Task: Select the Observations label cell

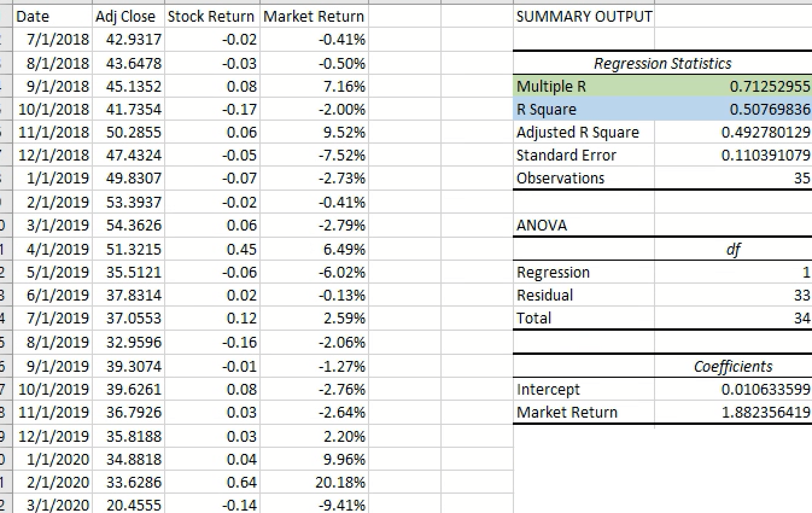Action: click(x=584, y=178)
